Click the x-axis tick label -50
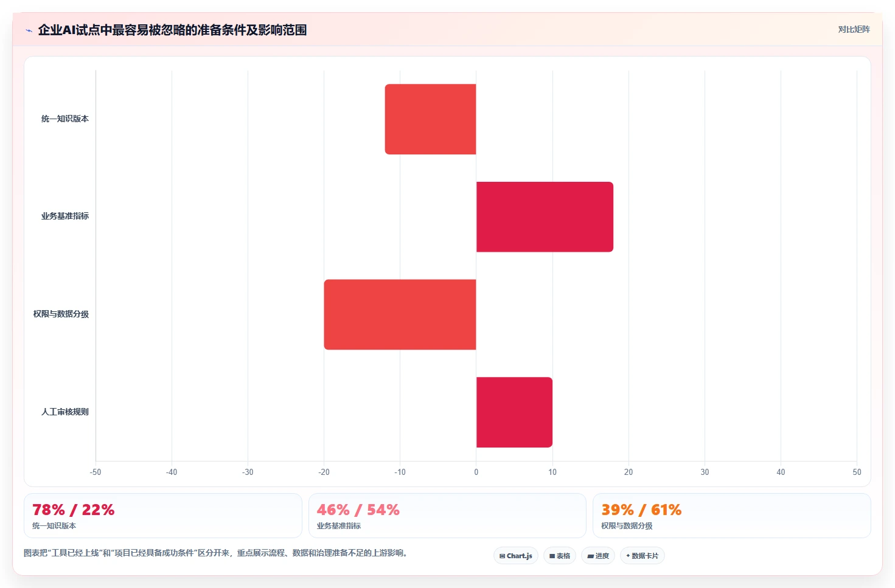Image resolution: width=895 pixels, height=588 pixels. [96, 472]
